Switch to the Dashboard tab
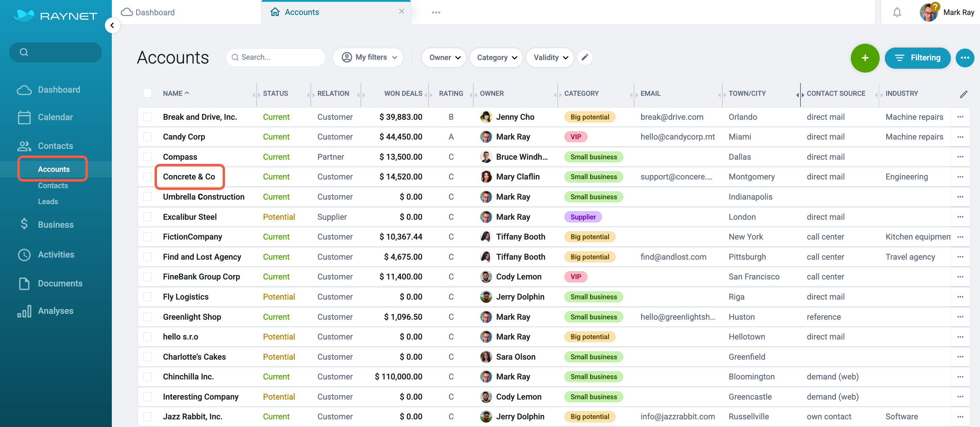The width and height of the screenshot is (980, 427). pyautogui.click(x=155, y=12)
